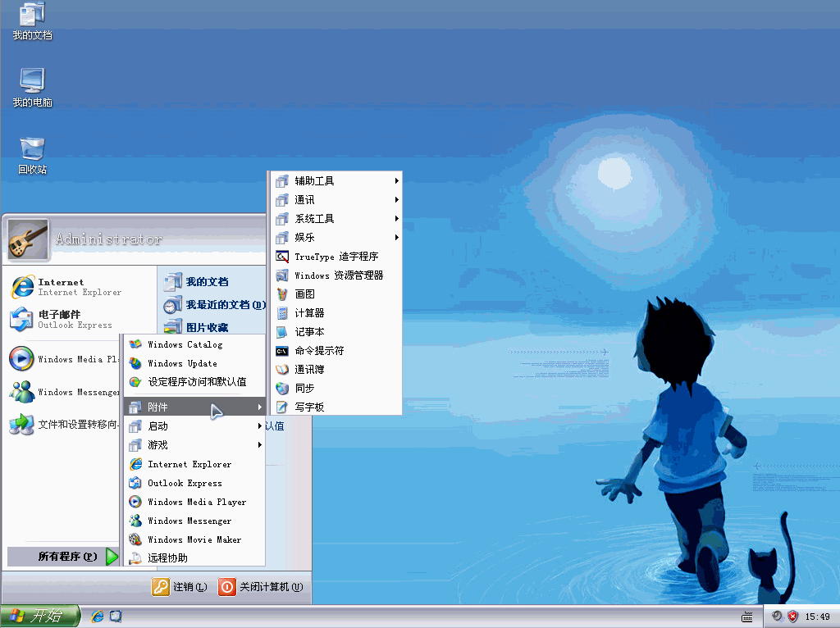
Task: Click show desktop quick launch icon
Action: click(116, 617)
